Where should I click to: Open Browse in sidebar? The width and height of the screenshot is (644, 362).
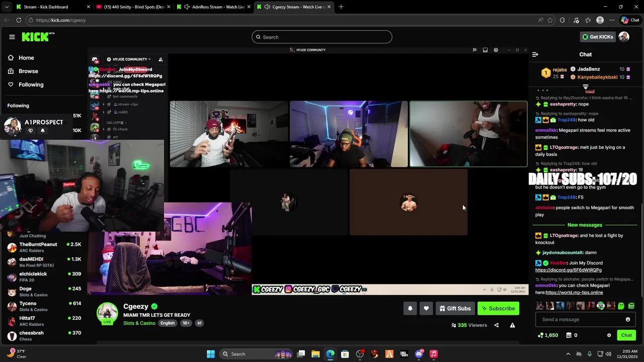pos(23,71)
